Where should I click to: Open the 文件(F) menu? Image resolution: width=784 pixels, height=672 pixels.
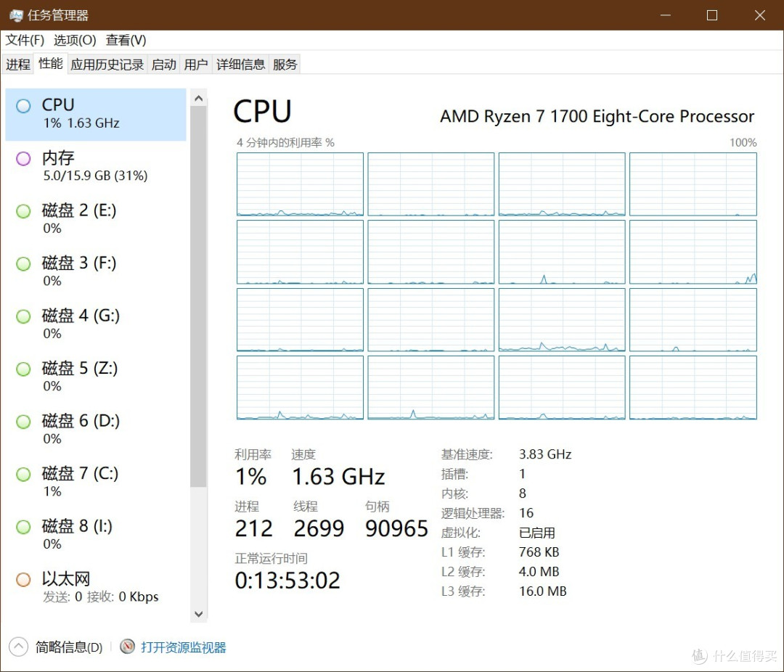click(25, 40)
